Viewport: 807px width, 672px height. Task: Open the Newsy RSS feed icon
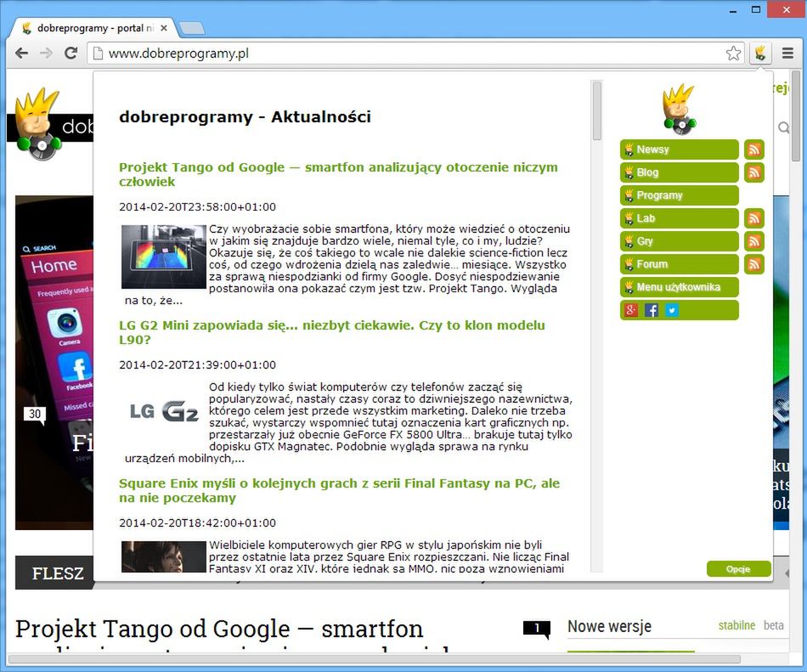(754, 150)
